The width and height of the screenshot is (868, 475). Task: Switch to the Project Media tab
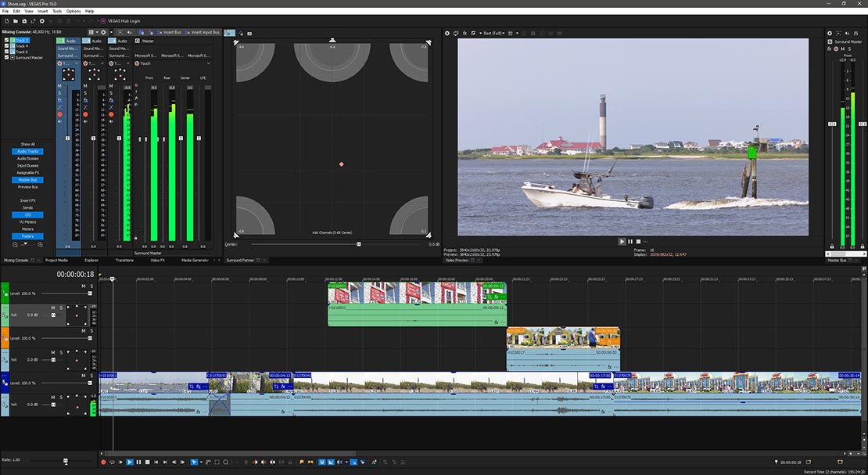[x=56, y=260]
